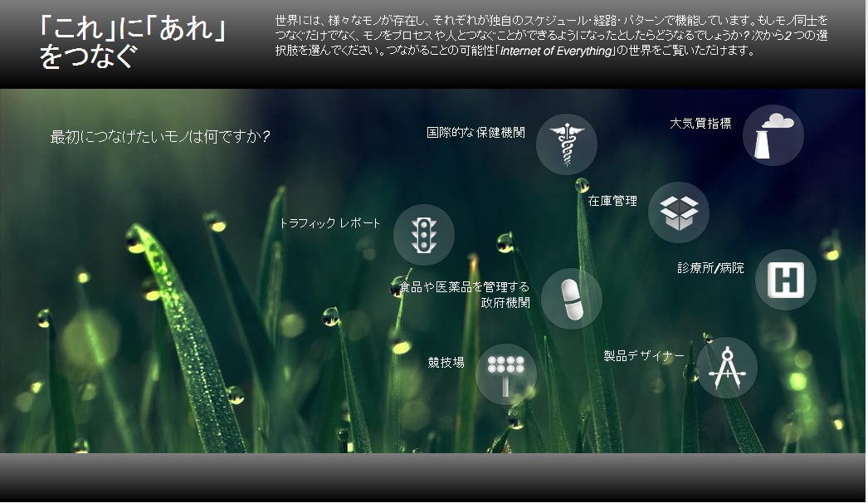Click the 競技場 text label

[446, 362]
